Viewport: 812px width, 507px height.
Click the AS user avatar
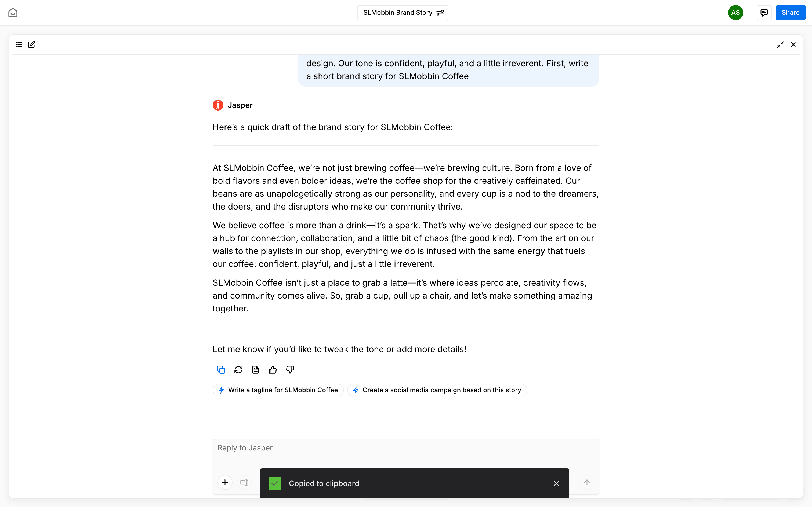point(735,13)
